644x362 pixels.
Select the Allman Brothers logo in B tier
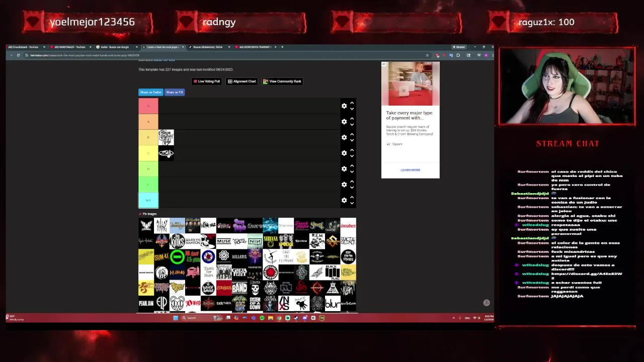pyautogui.click(x=166, y=137)
